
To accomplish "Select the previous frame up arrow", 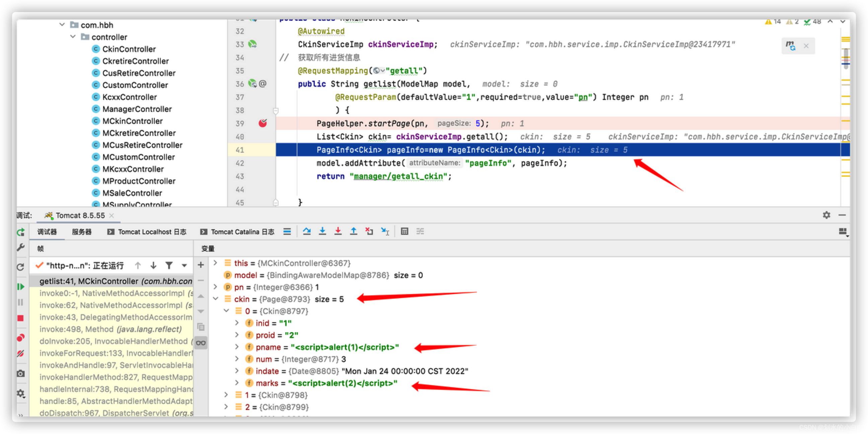I will click(138, 266).
